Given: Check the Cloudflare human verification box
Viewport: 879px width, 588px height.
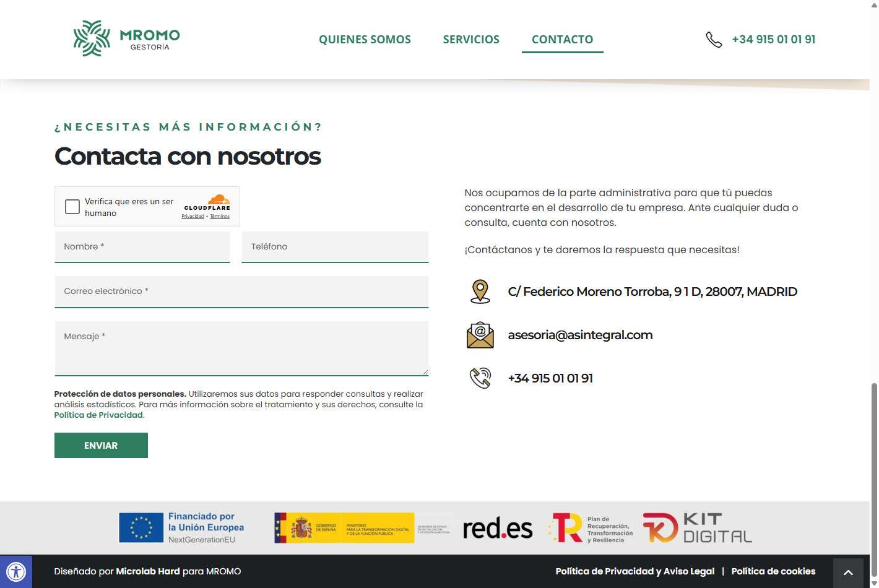Looking at the screenshot, I should pos(72,207).
